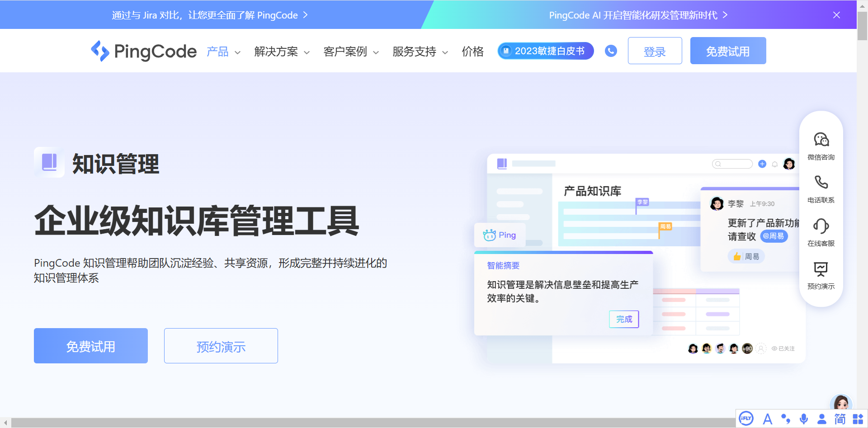Open the Jira comparison banner link
868x428 pixels.
click(x=210, y=15)
